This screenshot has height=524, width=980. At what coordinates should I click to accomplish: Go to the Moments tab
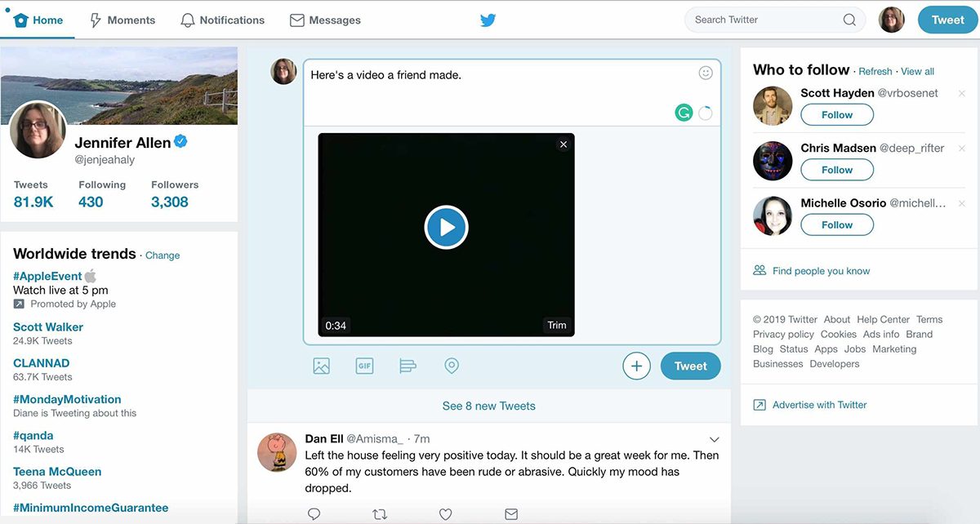coord(121,20)
